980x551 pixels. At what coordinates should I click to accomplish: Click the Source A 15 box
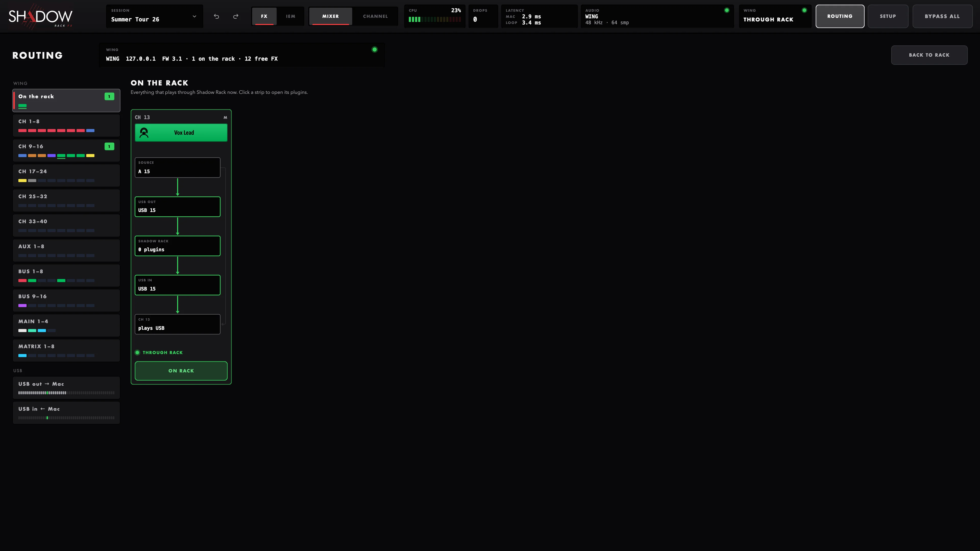[x=177, y=168]
